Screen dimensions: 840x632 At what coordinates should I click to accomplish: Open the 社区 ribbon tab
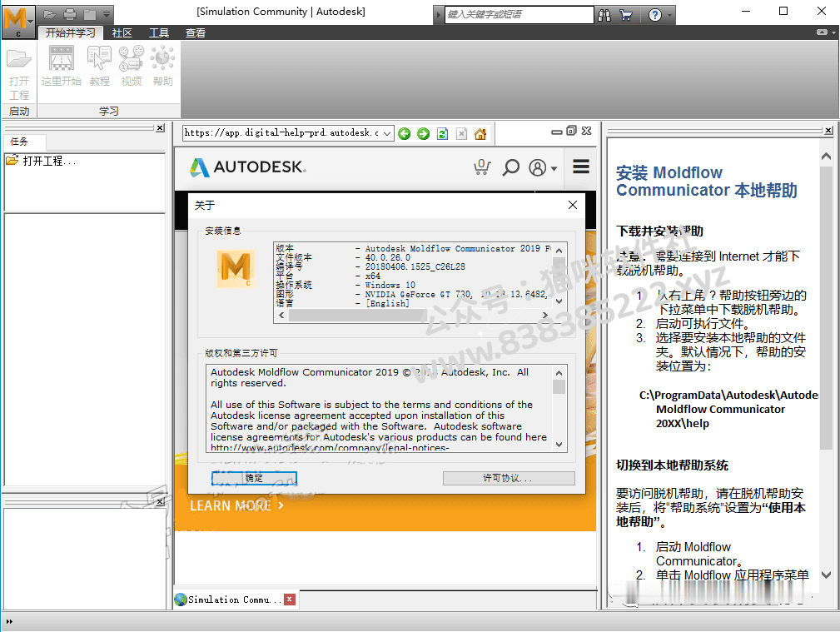point(122,33)
